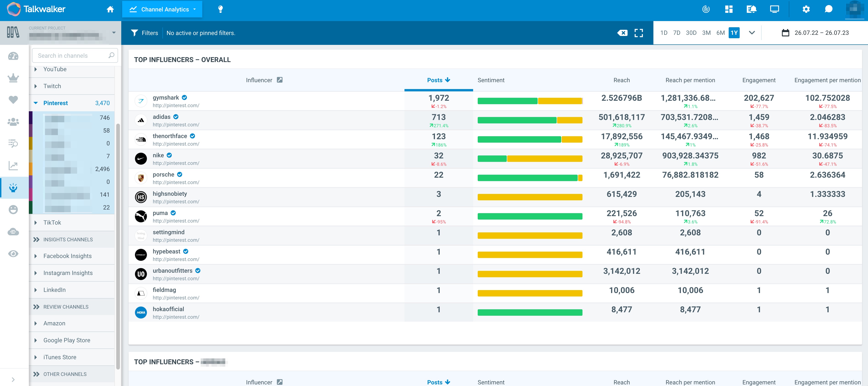Click the INSIGHTS CHANNELS section header
The width and height of the screenshot is (868, 386).
click(x=72, y=239)
